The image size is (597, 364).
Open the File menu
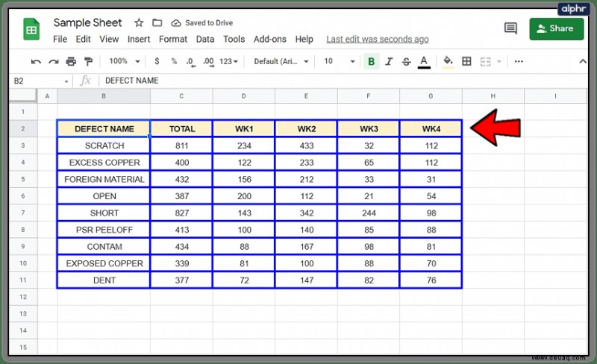pyautogui.click(x=60, y=40)
